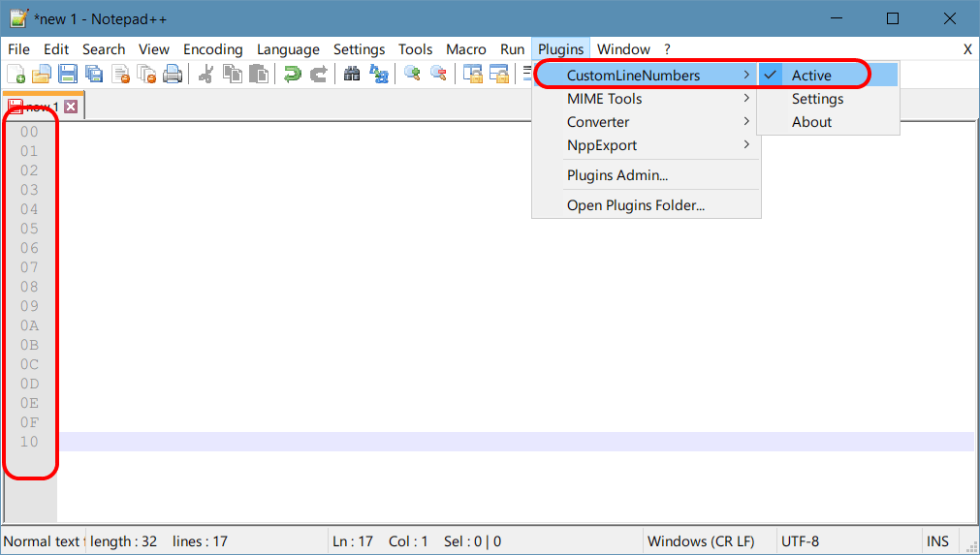Screen dimensions: 980x555
Task: Click the Cut scissors icon
Action: coord(205,74)
